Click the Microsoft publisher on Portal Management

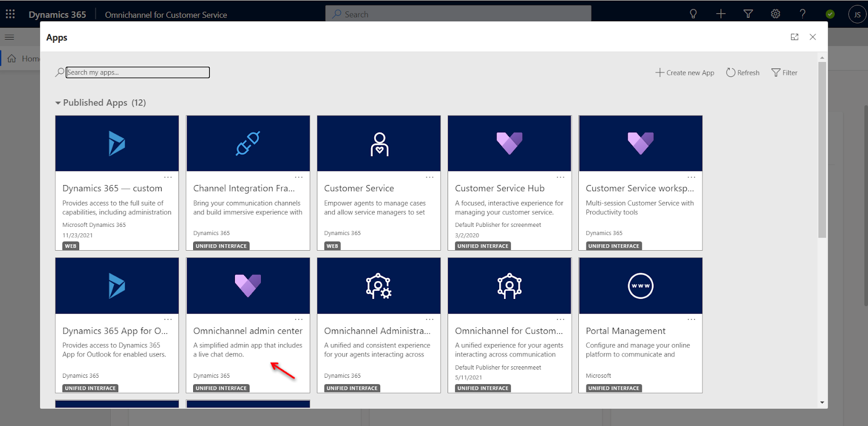[598, 376]
